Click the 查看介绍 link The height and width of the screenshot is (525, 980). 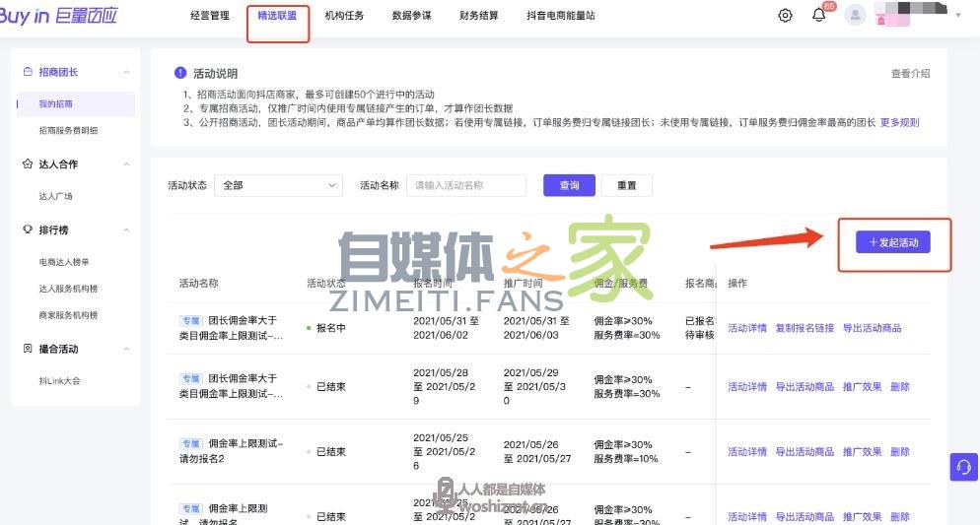click(x=911, y=74)
